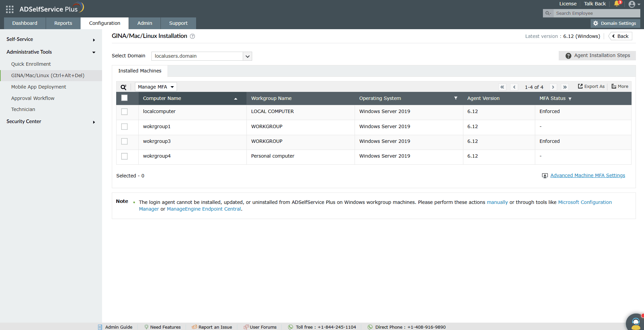This screenshot has width=644, height=330.
Task: Tick the checkbox for wokrgroup3
Action: coord(125,142)
